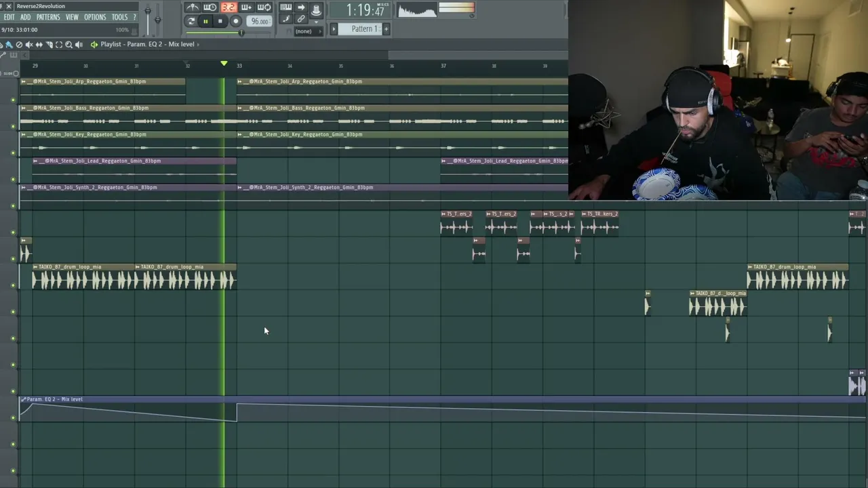Toggle typing keyboard to piano icon

pyautogui.click(x=285, y=7)
